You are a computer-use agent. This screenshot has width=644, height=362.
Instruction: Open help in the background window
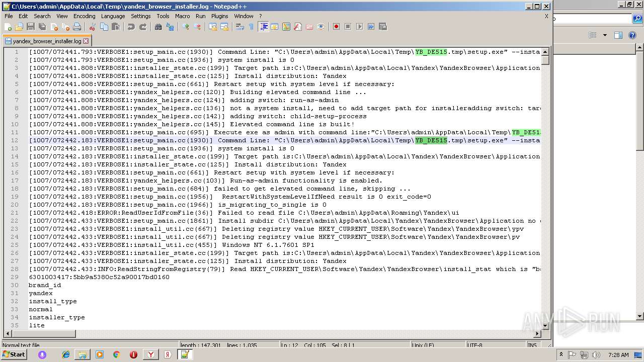coord(632,35)
